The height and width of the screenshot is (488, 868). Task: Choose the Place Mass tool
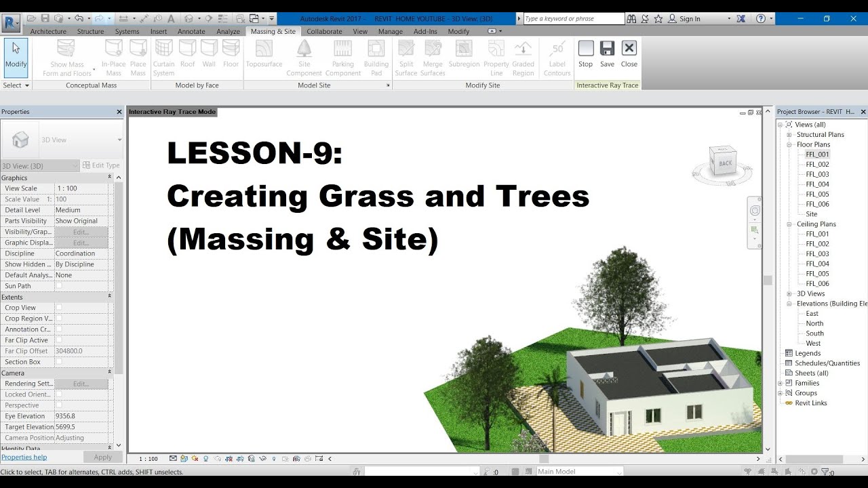138,58
